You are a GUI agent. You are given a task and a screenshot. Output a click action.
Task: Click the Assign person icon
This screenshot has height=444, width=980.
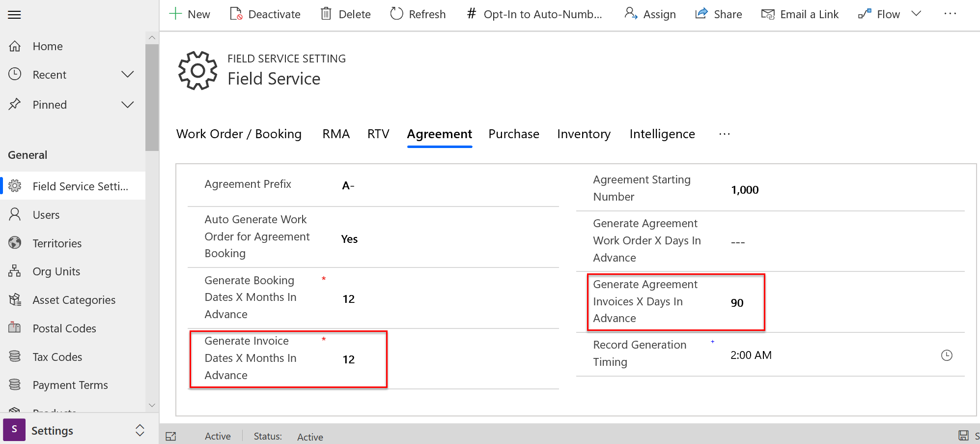tap(631, 14)
